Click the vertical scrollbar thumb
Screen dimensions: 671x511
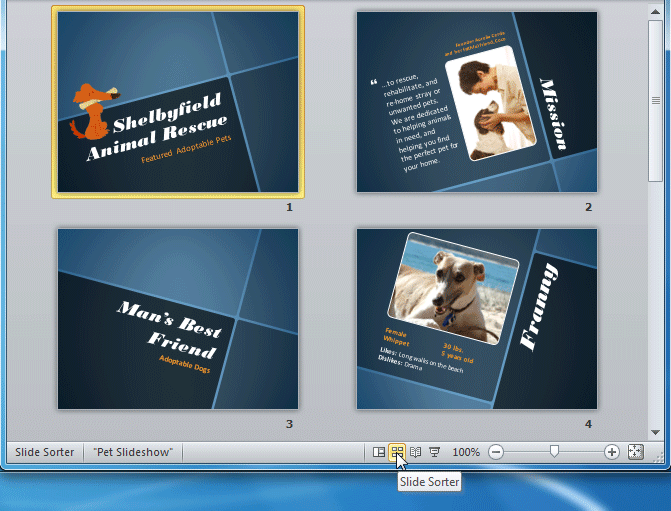pyautogui.click(x=656, y=100)
